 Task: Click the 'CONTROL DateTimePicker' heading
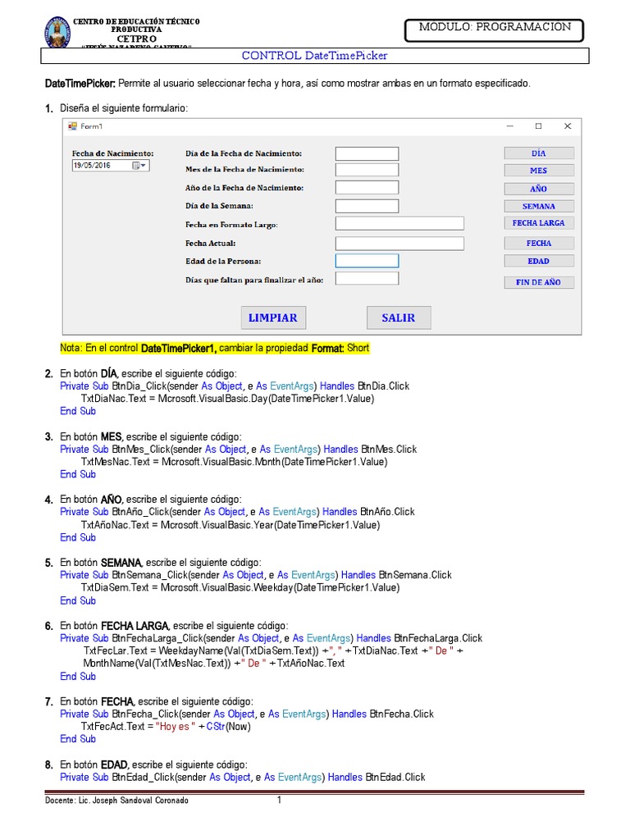point(314,56)
